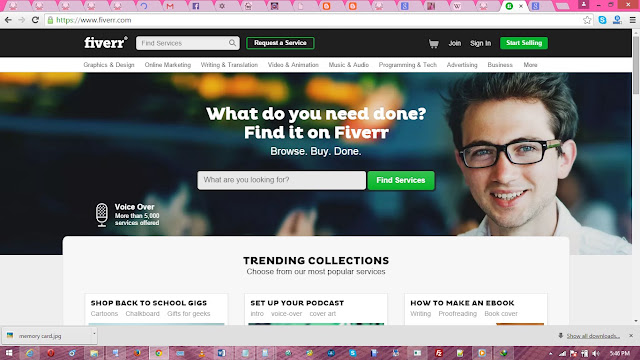Click the browser forward arrow
This screenshot has height=360, width=640.
coord(22,20)
